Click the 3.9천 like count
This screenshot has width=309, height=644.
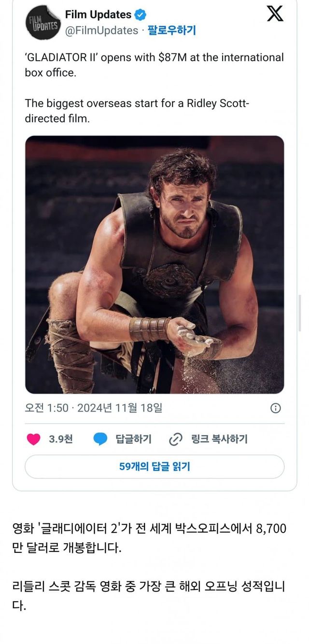61,439
